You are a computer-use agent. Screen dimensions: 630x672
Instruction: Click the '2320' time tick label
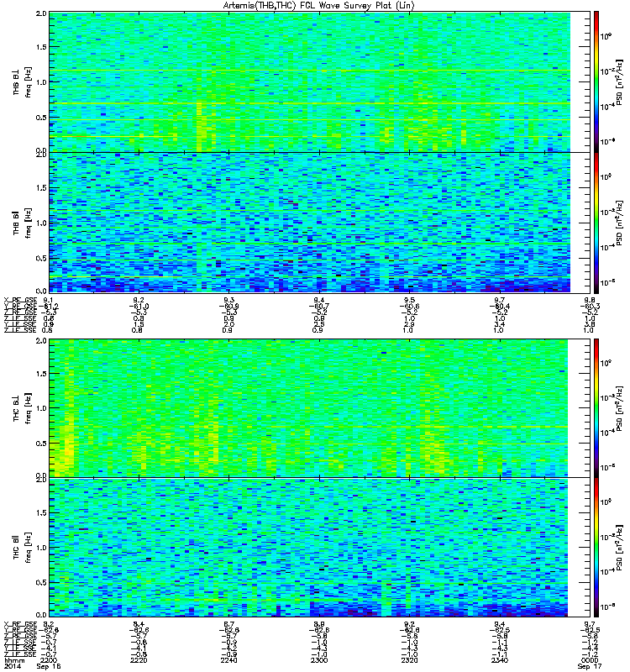point(409,660)
